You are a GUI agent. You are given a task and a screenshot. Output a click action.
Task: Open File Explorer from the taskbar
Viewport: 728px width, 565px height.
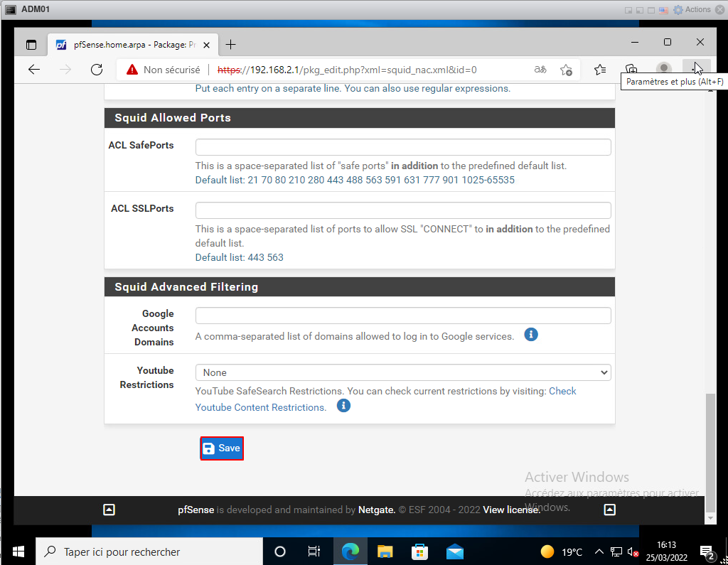[x=385, y=551]
